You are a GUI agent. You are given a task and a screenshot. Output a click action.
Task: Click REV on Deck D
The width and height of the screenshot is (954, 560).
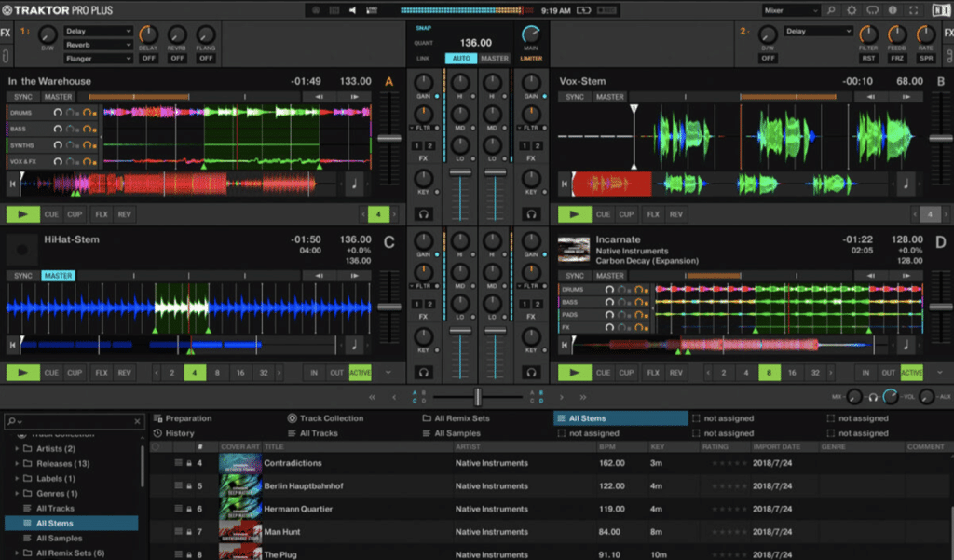click(676, 373)
